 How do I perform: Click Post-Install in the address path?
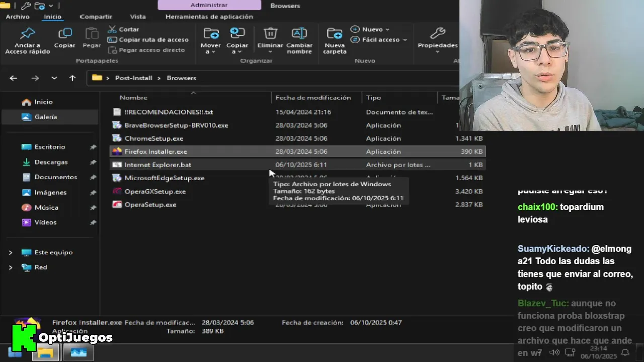click(x=133, y=78)
